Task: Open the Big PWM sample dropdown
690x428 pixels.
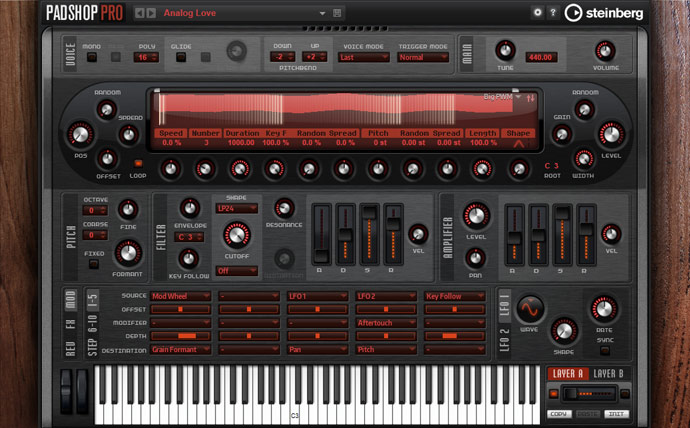Action: [x=502, y=97]
